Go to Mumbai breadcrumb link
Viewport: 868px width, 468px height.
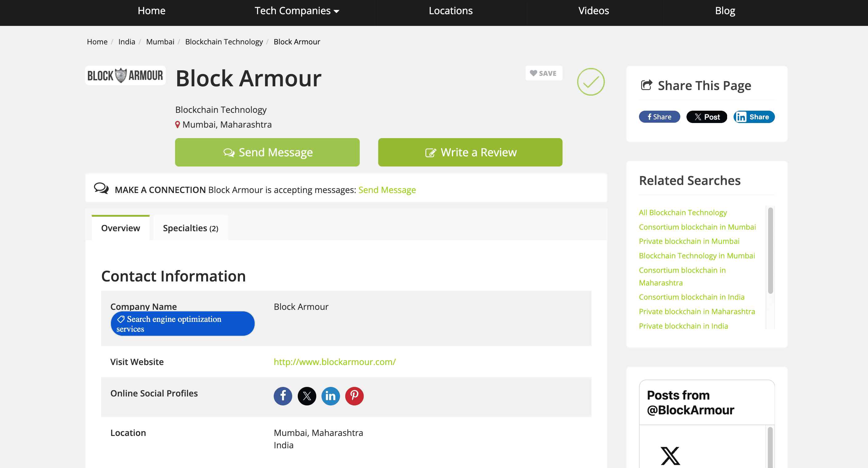[x=160, y=42]
